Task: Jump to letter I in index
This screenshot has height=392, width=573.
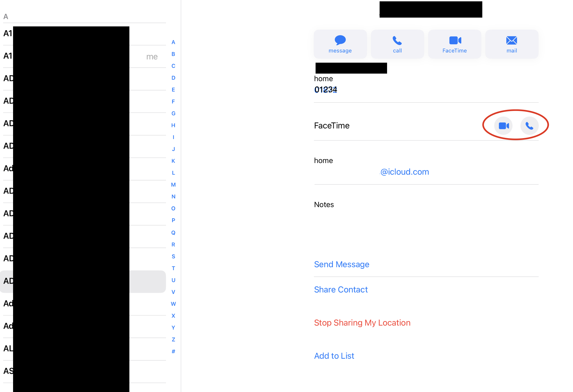Action: [173, 137]
